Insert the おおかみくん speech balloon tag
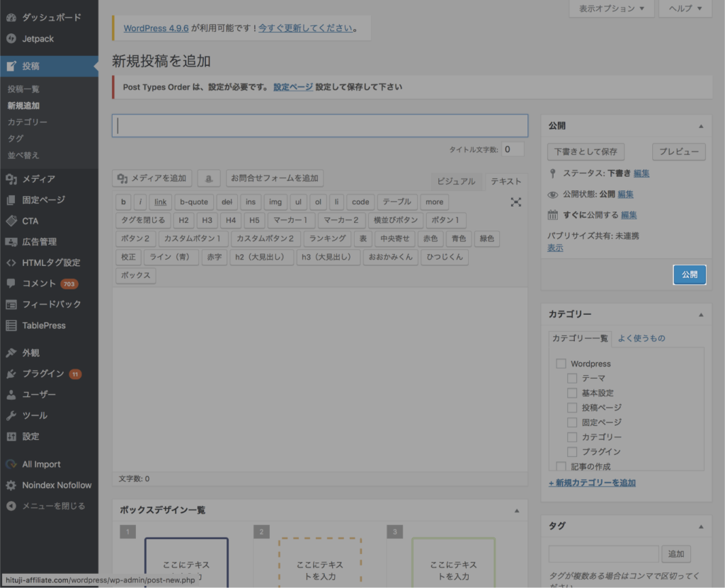Image resolution: width=725 pixels, height=588 pixels. [x=391, y=257]
